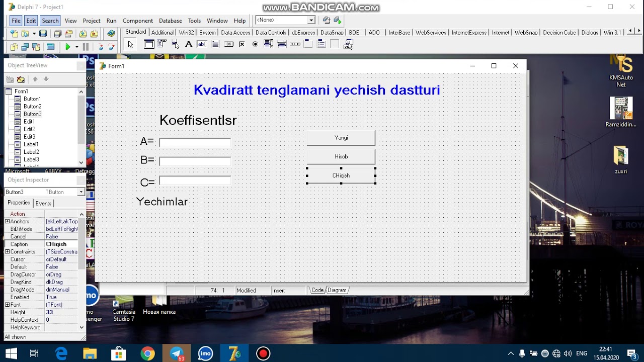Select the ScrollBar component in palette
The width and height of the screenshot is (644, 362).
point(295,44)
